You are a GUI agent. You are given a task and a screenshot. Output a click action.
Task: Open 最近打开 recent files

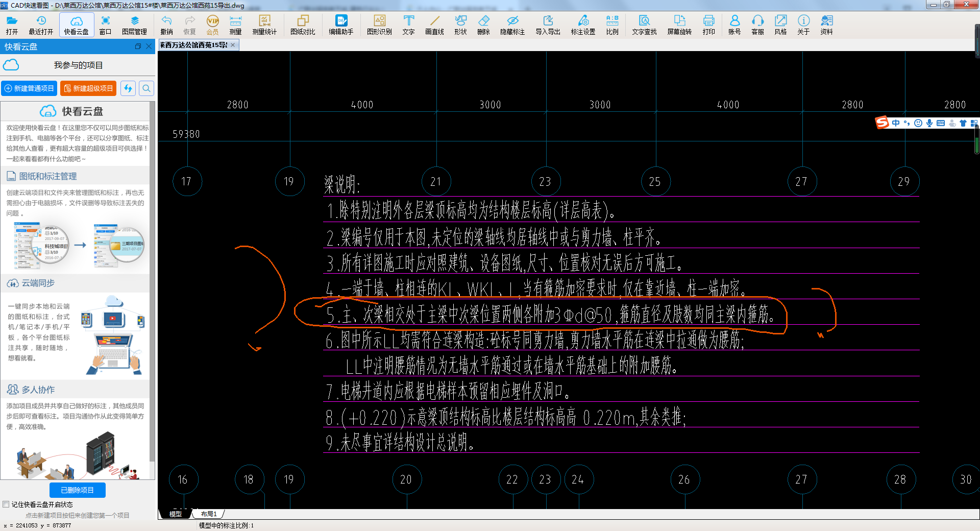[41, 25]
